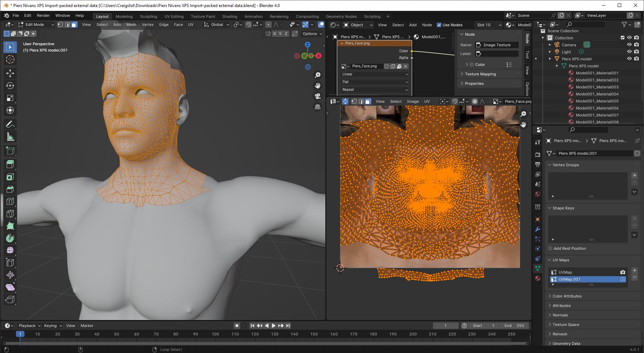The width and height of the screenshot is (644, 353).
Task: Enable Add Rest Position checkbox
Action: point(550,248)
